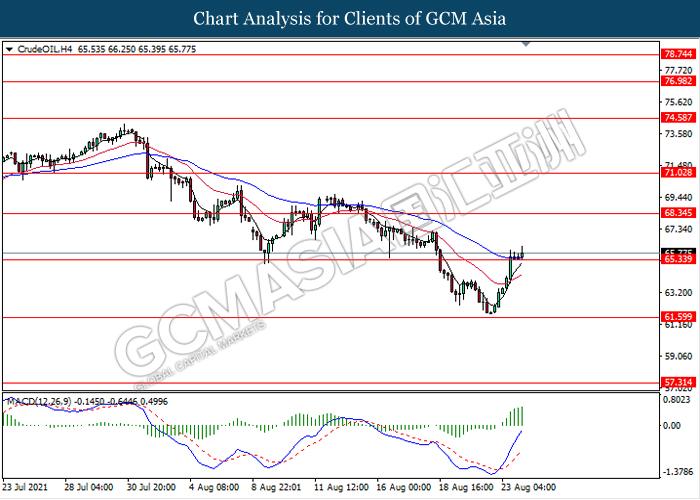Click the MACD 0.8023 scale value

(679, 400)
